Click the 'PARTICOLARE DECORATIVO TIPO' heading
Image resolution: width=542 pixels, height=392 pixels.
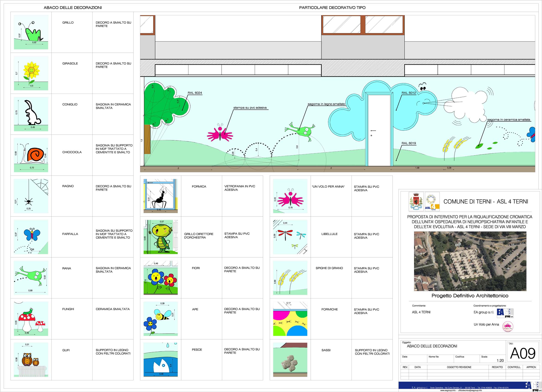point(332,8)
